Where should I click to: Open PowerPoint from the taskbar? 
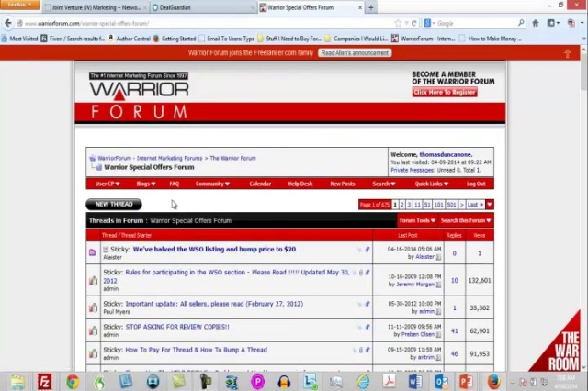click(466, 382)
